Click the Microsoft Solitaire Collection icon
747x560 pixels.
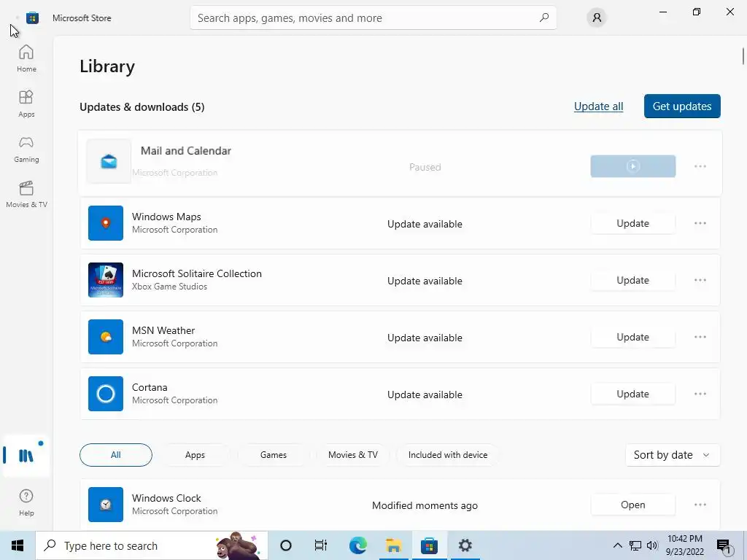point(106,280)
